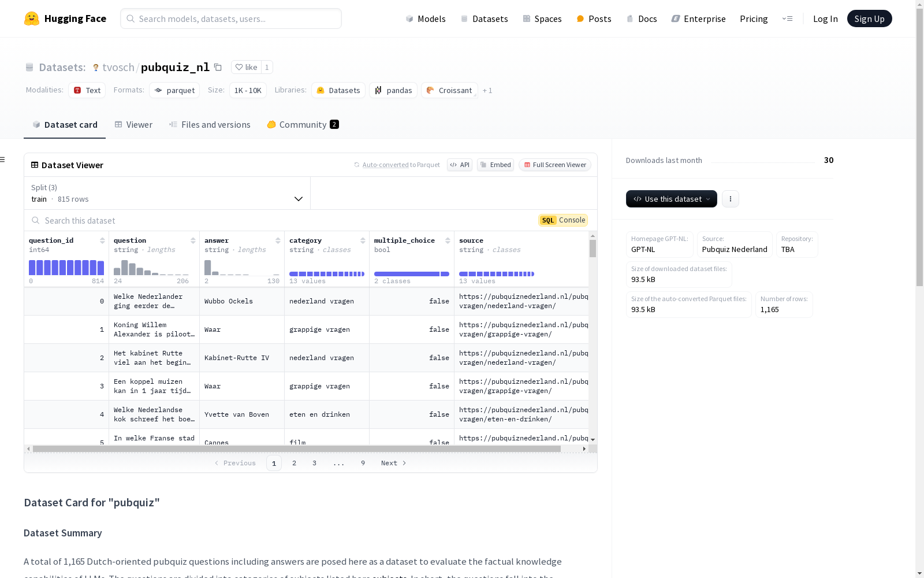The height and width of the screenshot is (578, 924).
Task: Open the extra navigation menu icon
Action: coord(787,18)
